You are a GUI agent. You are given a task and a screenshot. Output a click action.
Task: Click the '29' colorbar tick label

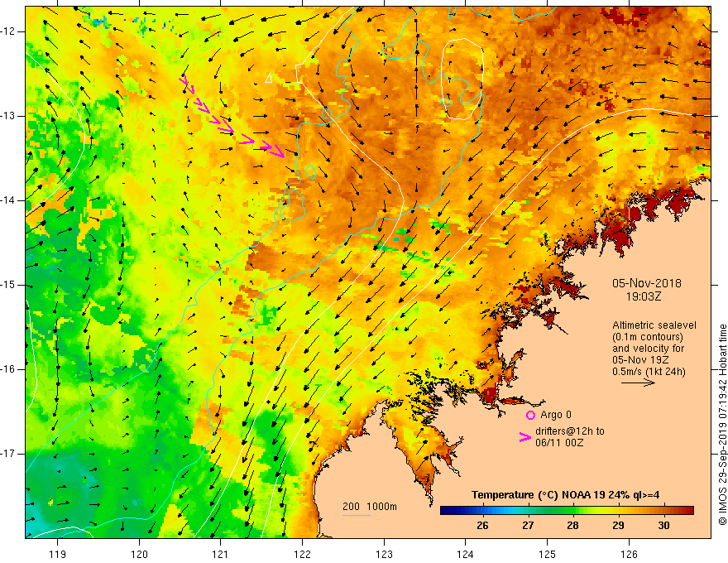pos(618,526)
